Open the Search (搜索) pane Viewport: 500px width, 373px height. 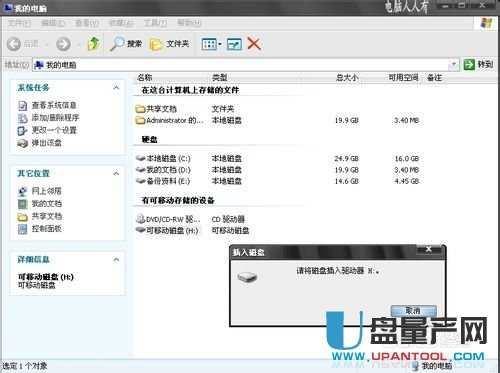(126, 44)
